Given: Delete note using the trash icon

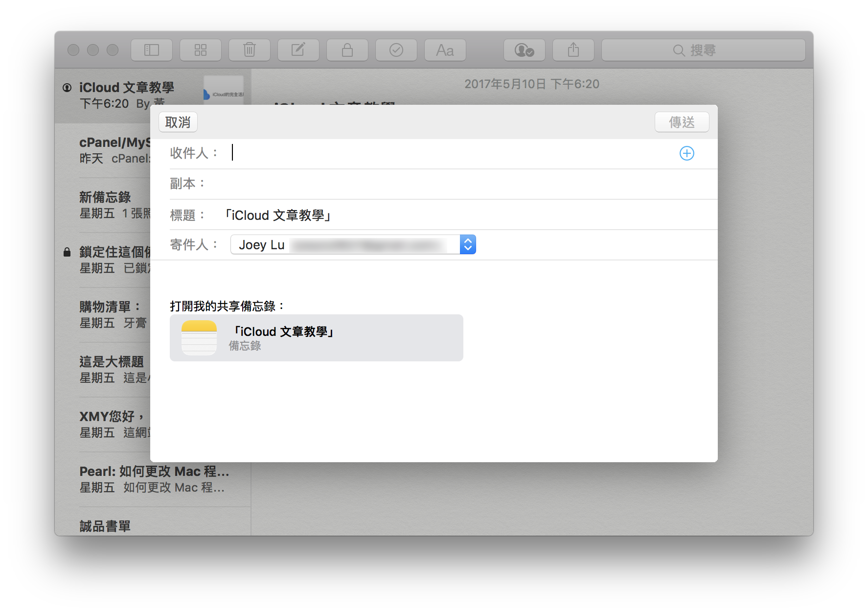Looking at the screenshot, I should pos(250,50).
